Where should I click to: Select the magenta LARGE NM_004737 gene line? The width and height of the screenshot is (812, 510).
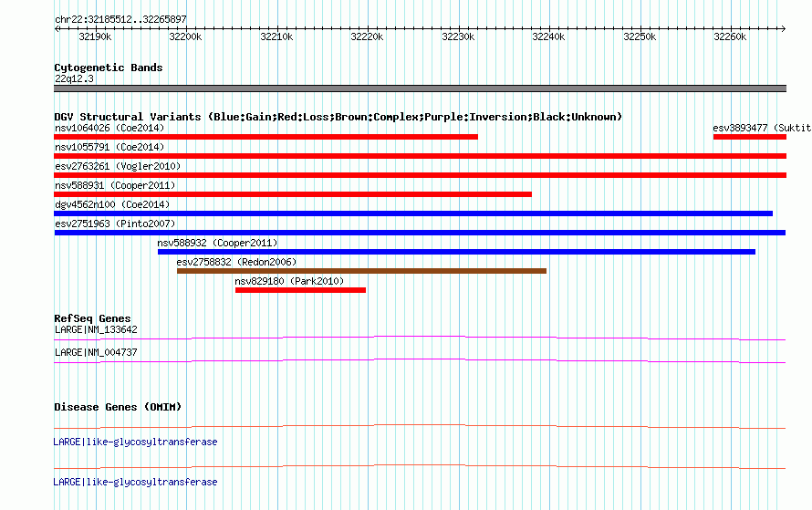tap(420, 361)
